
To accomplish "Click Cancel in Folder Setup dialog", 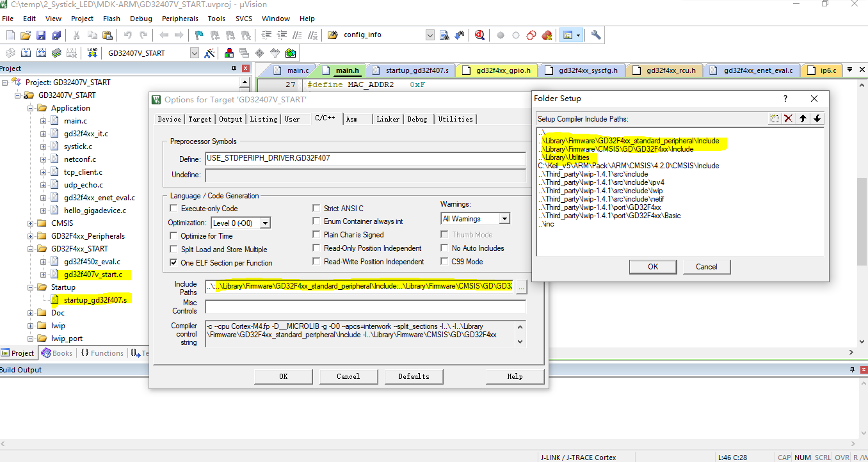I will pyautogui.click(x=707, y=267).
